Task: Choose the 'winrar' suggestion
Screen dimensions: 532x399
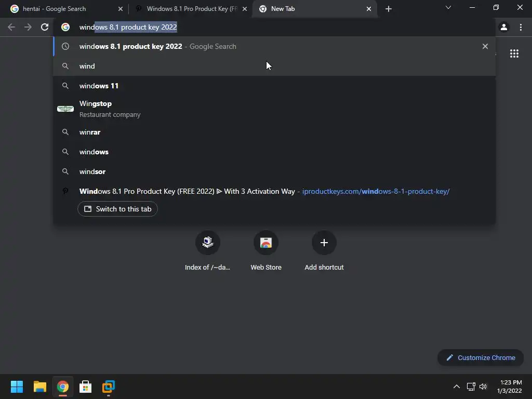Action: (274, 132)
